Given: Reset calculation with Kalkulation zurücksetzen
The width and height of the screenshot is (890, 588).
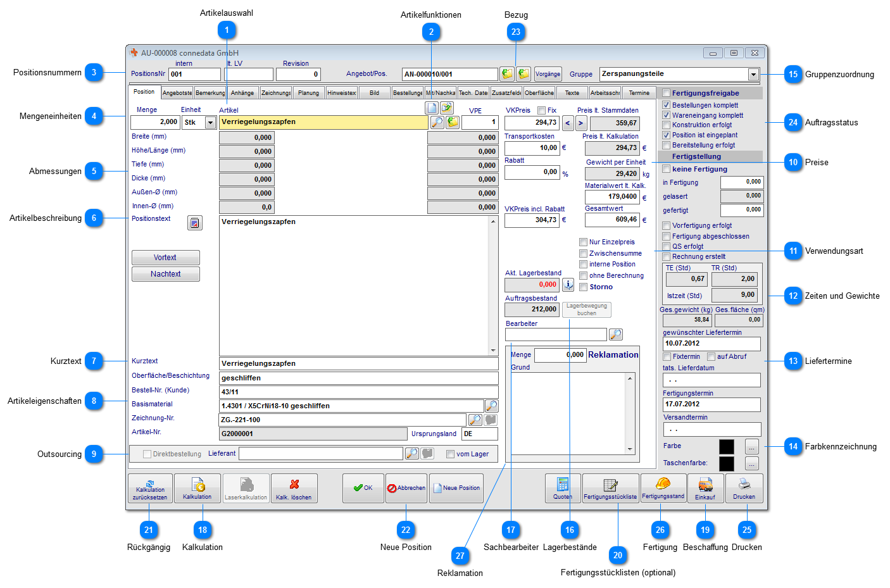Looking at the screenshot, I should click(x=150, y=489).
